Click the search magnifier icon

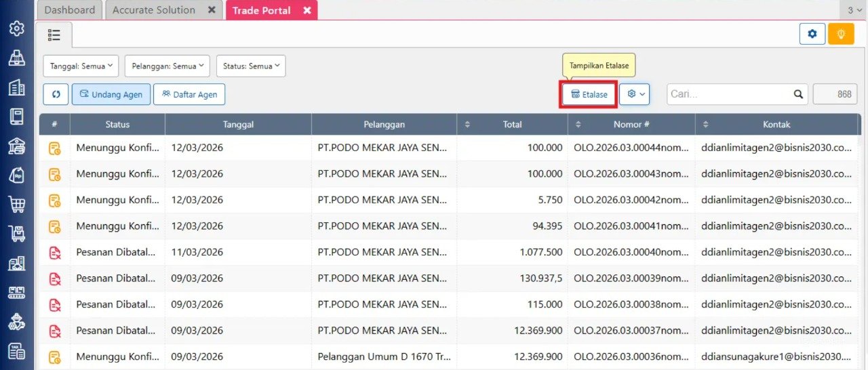tap(798, 94)
